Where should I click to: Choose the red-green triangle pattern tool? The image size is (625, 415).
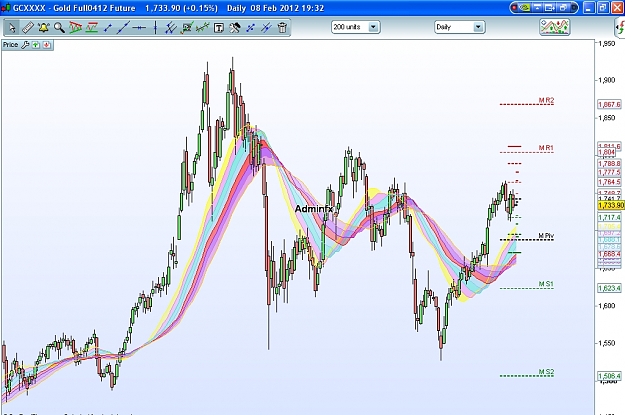(x=75, y=28)
